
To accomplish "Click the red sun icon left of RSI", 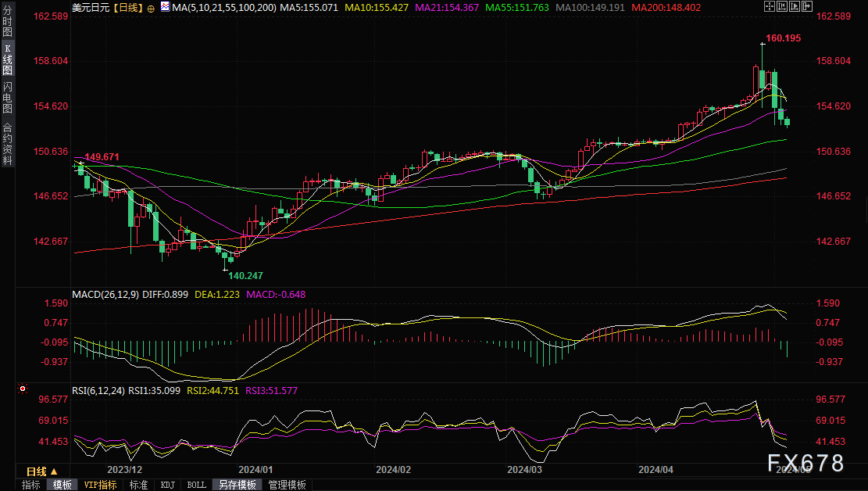I will 22,389.
